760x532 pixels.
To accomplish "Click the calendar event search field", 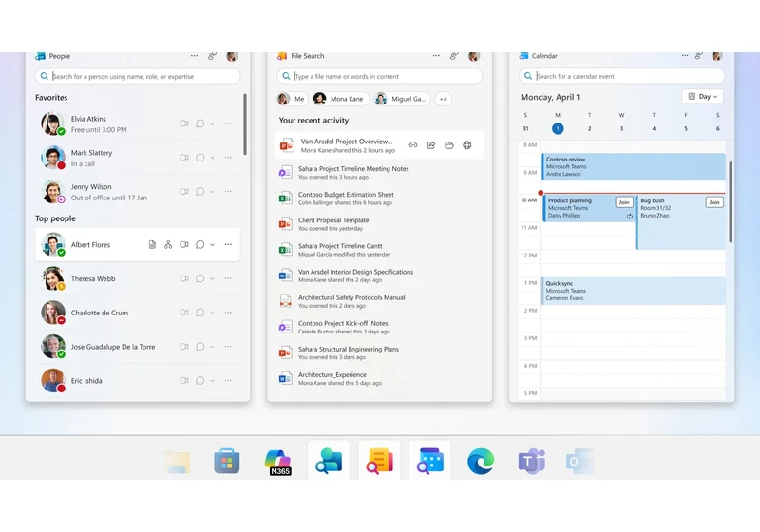I will [621, 76].
